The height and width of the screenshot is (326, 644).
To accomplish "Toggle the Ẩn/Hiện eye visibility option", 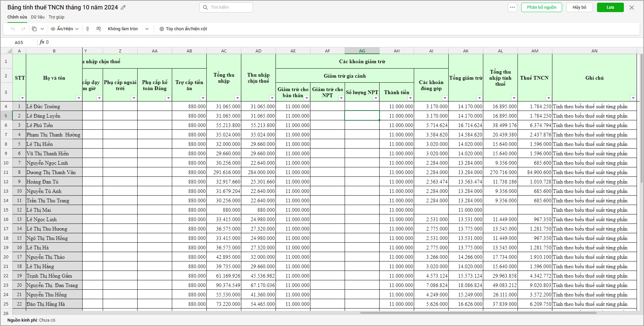I will (x=64, y=29).
